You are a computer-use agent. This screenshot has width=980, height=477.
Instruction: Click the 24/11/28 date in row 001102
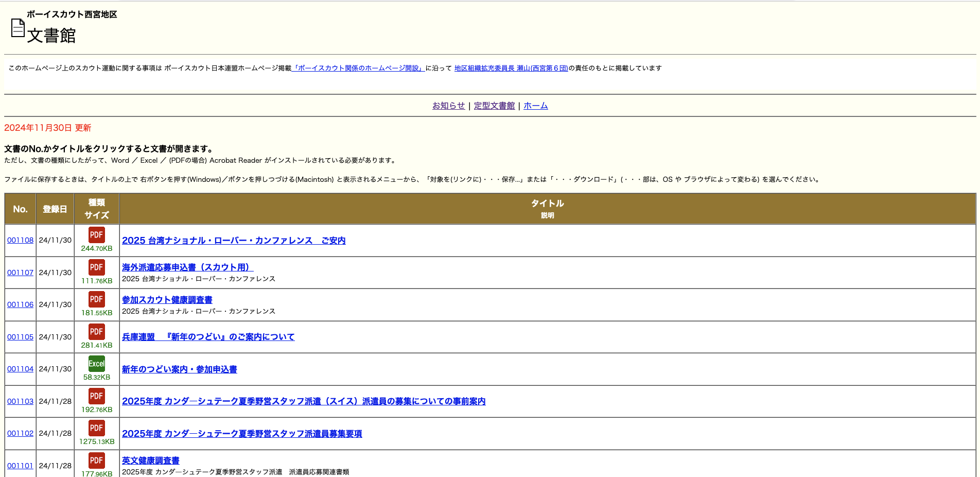click(x=55, y=433)
